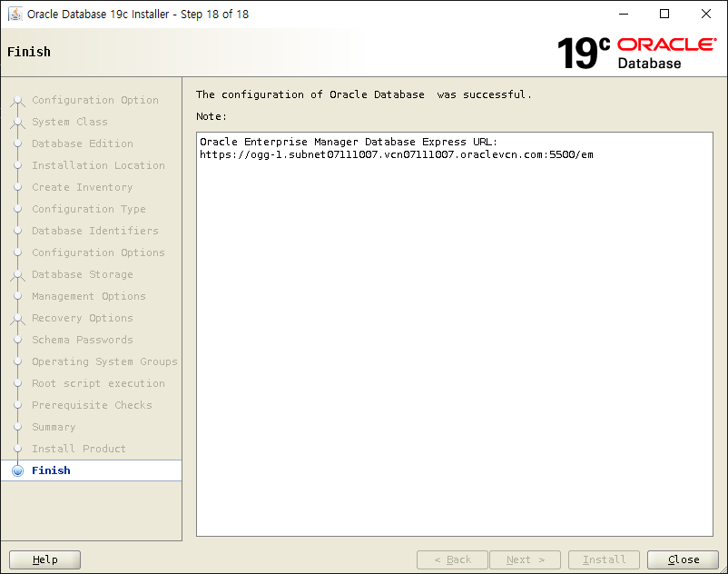Click the Recovery Options step marker icon
728x574 pixels.
coord(17,319)
